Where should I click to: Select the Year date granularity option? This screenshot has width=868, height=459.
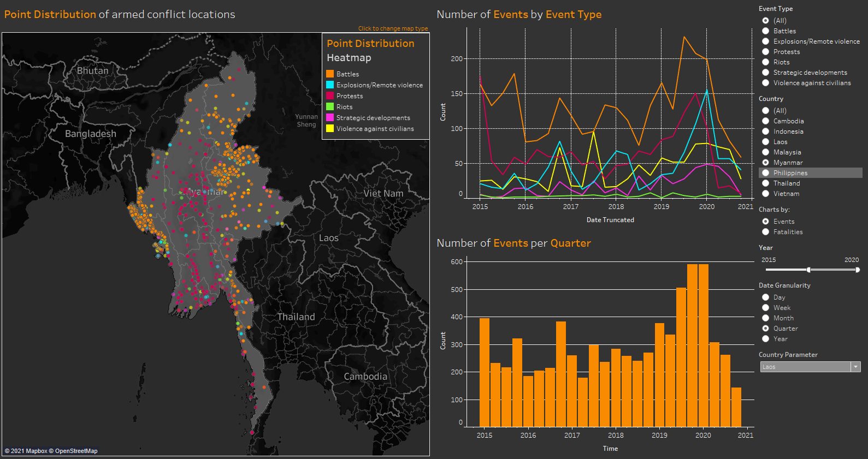(x=766, y=339)
